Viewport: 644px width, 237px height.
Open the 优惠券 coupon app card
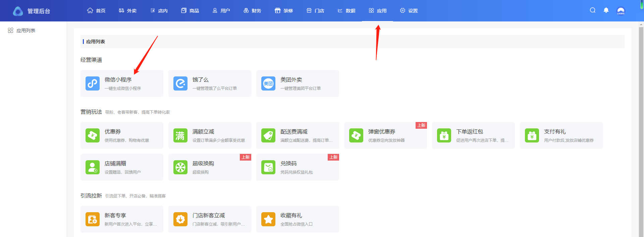[122, 135]
